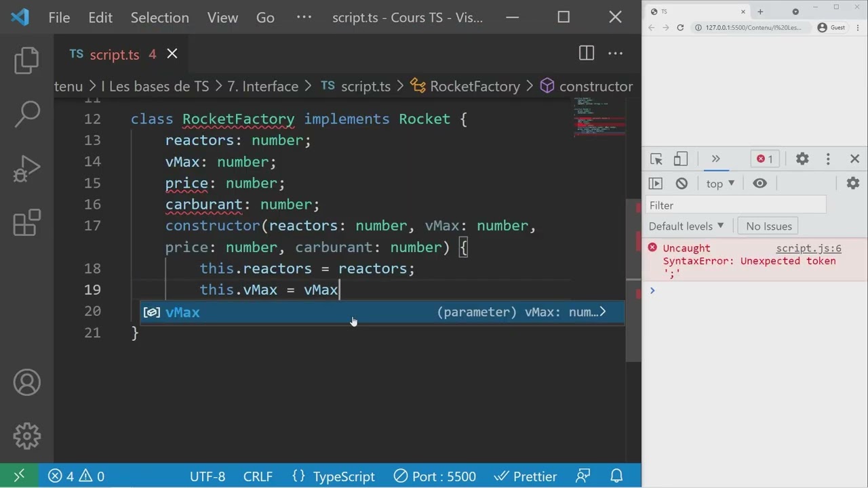
Task: Change CRLF end of line sequence
Action: (258, 476)
